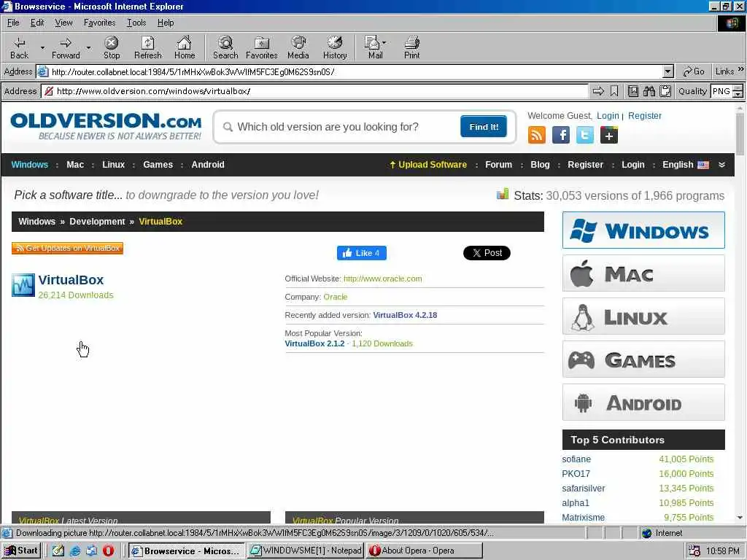Open the Upload Software link
Screen dimensions: 747x560
427,165
